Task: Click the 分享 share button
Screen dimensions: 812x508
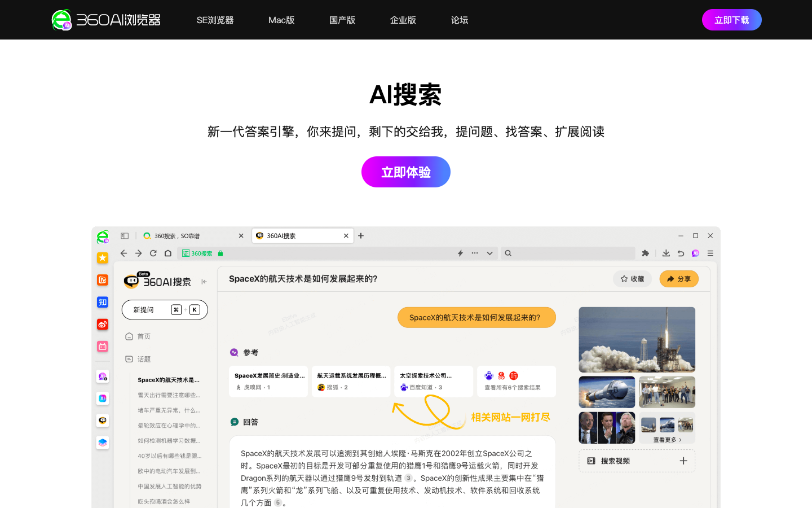Action: [679, 279]
